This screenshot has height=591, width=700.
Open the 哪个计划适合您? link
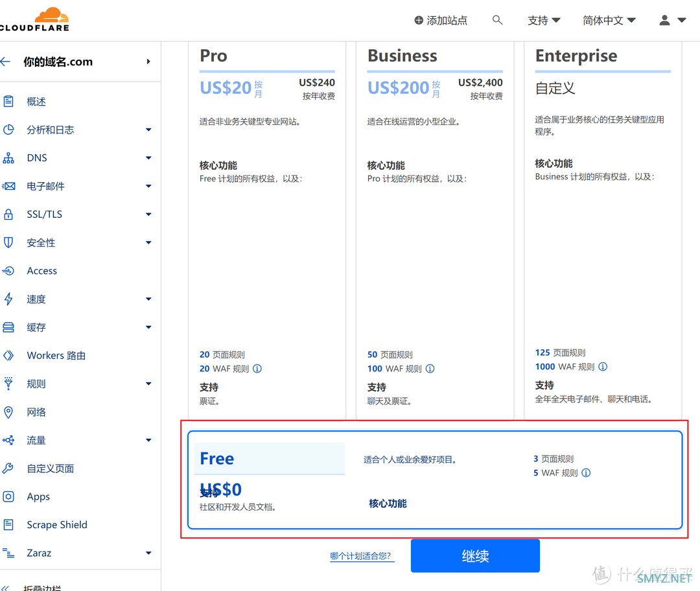click(x=361, y=556)
